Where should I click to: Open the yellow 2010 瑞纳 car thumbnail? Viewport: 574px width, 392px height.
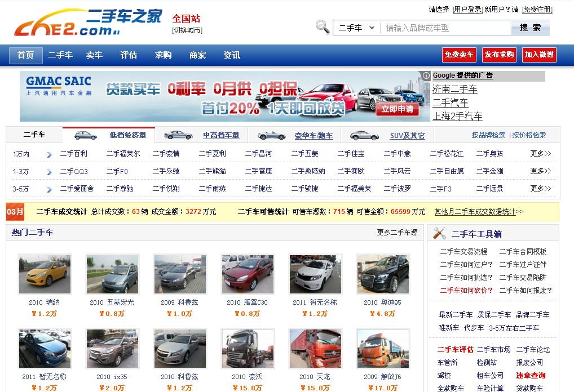(x=45, y=274)
